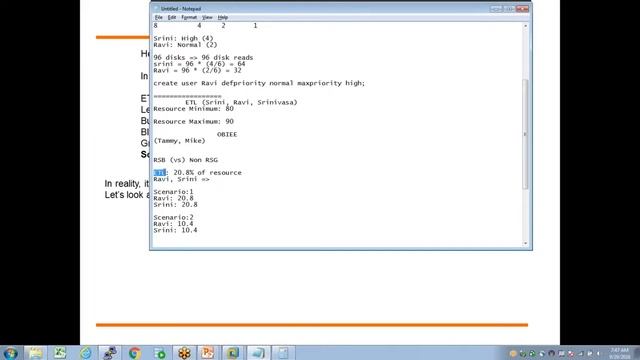Image resolution: width=640 pixels, height=360 pixels.
Task: Open the Edit menu in Notepad
Action: coord(172,18)
